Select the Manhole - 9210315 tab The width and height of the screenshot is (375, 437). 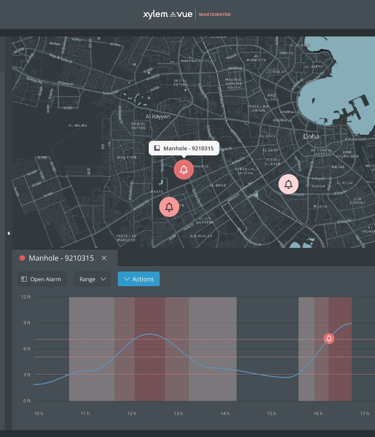[65, 258]
